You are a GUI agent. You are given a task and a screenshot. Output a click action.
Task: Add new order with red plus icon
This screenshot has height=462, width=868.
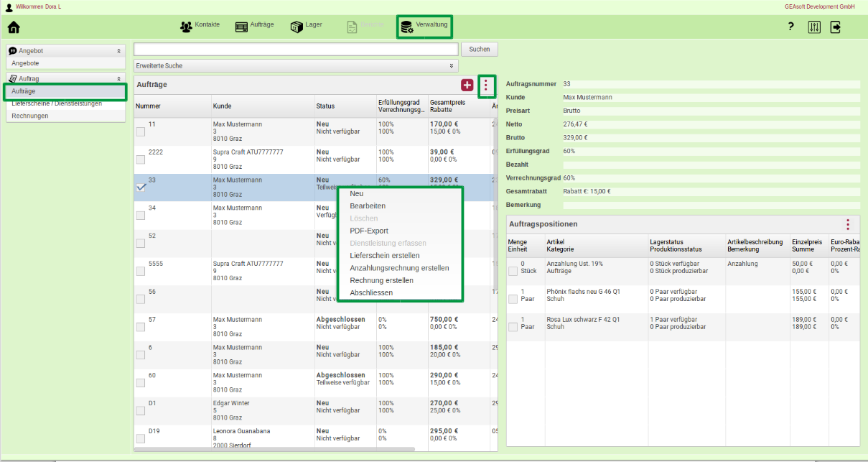[467, 86]
